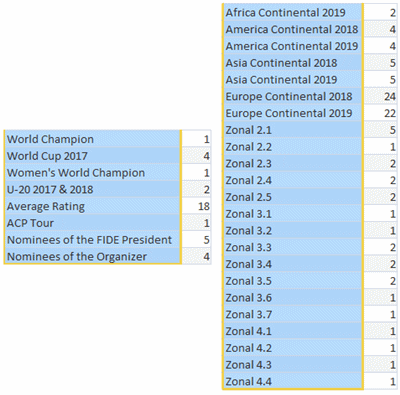Click the Average Rating value 18

(196, 206)
